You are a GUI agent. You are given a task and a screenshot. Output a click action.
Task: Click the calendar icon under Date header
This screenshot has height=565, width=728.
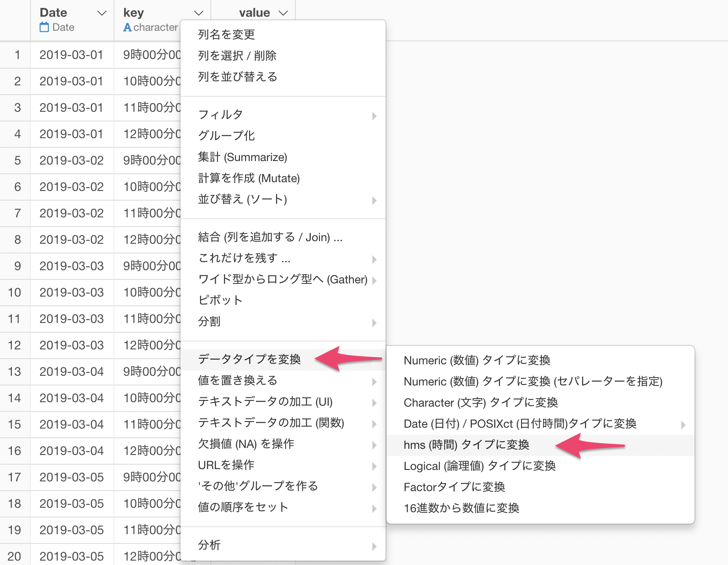click(x=44, y=27)
